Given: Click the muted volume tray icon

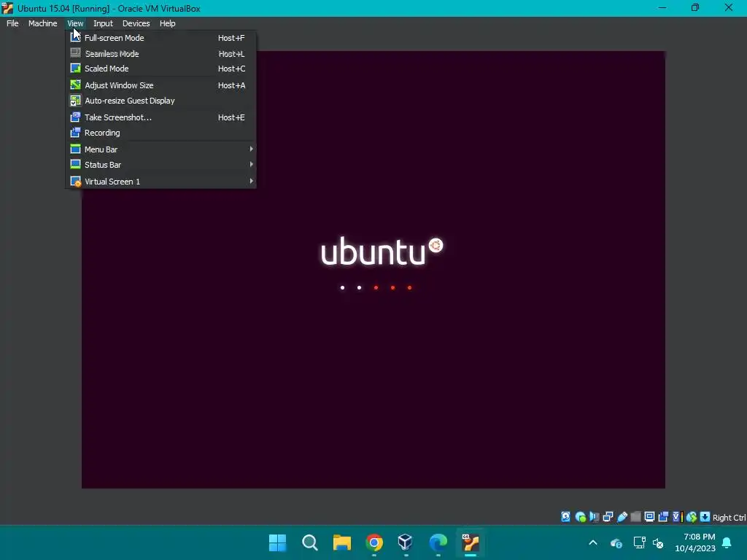Looking at the screenshot, I should (x=658, y=542).
